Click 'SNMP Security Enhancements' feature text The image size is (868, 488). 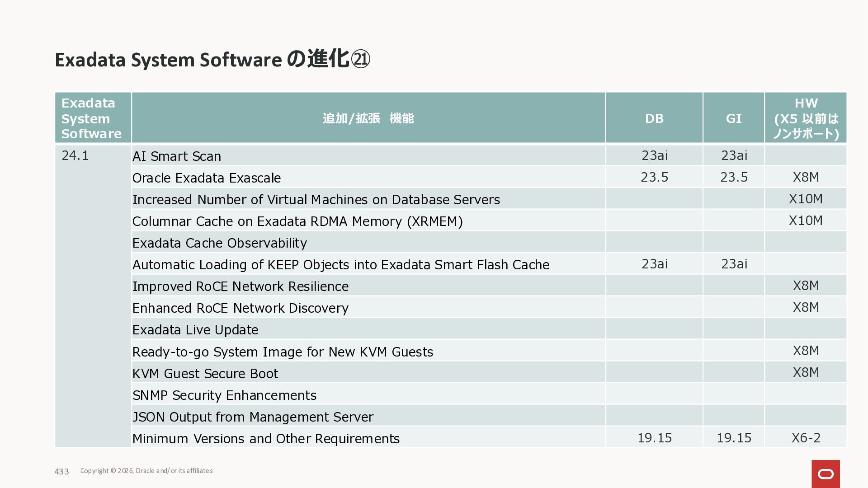pos(224,395)
